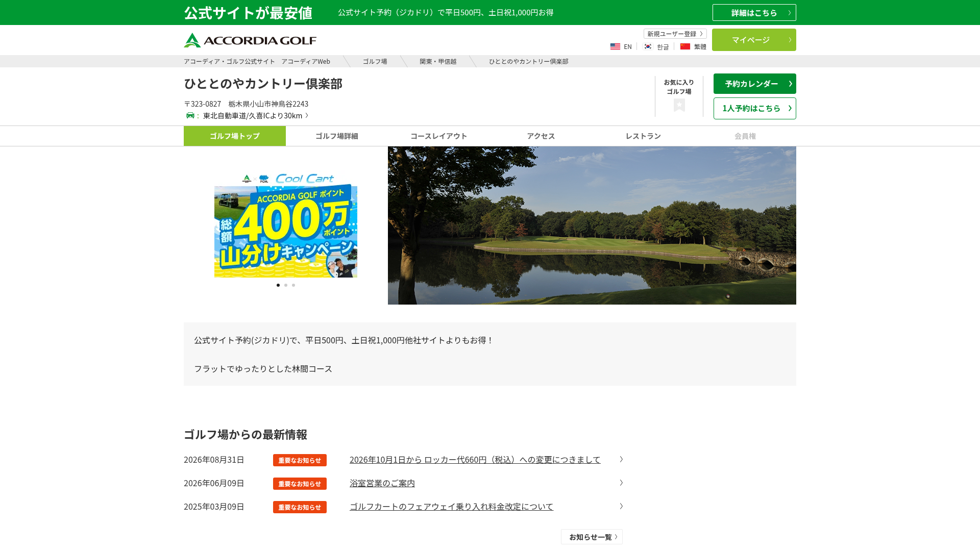
Task: Click 1人予約はこちら button
Action: click(x=754, y=108)
